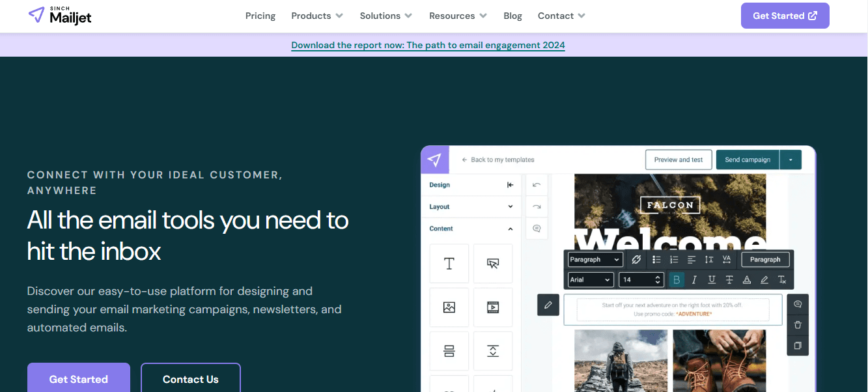This screenshot has height=392, width=868.
Task: Apply numbered list formatting
Action: 674,259
